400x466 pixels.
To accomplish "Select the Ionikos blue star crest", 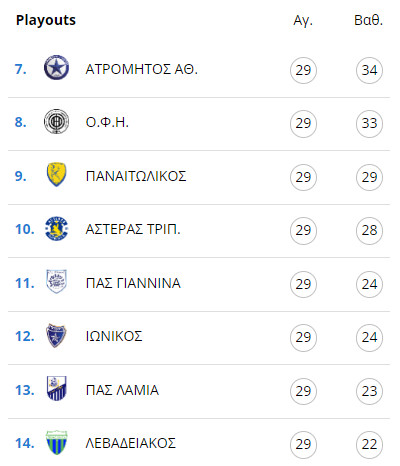I will click(x=56, y=335).
